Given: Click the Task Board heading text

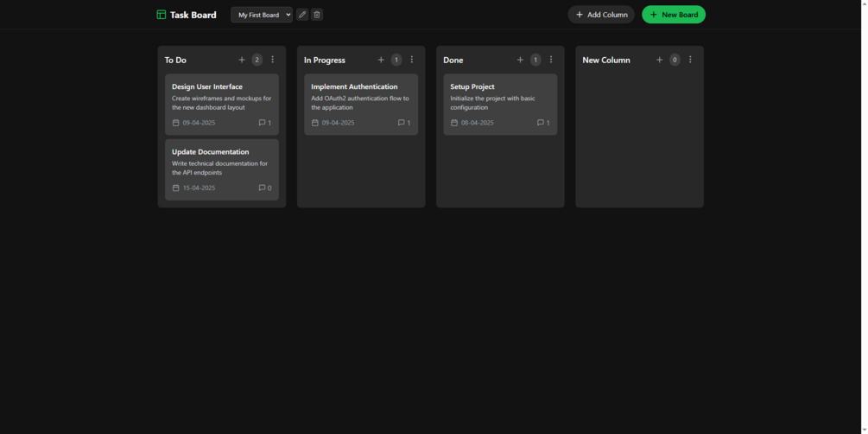Looking at the screenshot, I should click(x=193, y=15).
